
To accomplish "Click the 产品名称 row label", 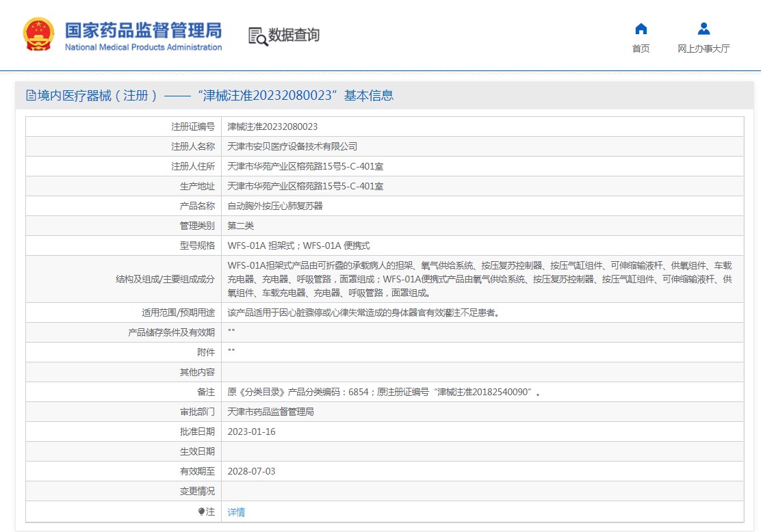I will [x=197, y=206].
